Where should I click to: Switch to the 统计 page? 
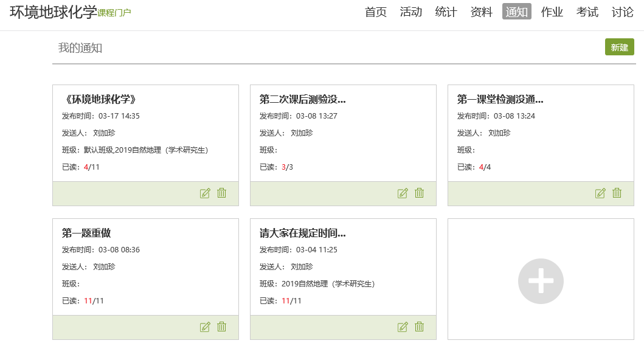coord(446,12)
